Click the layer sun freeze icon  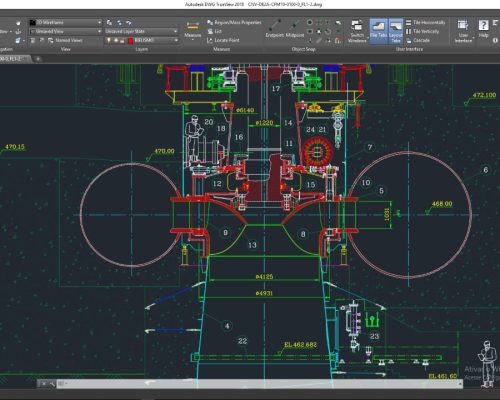116,40
